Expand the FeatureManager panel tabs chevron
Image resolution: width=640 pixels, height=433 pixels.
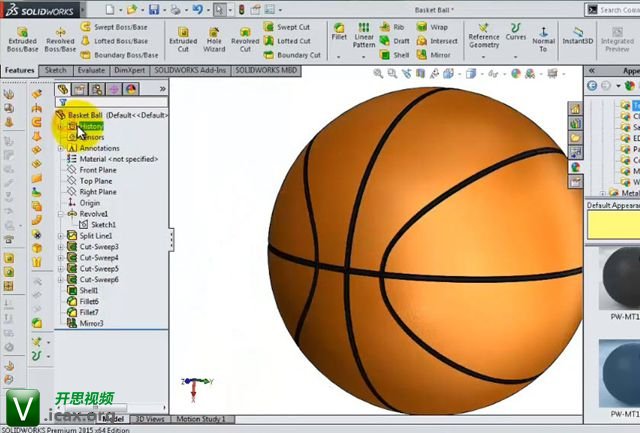[x=162, y=89]
